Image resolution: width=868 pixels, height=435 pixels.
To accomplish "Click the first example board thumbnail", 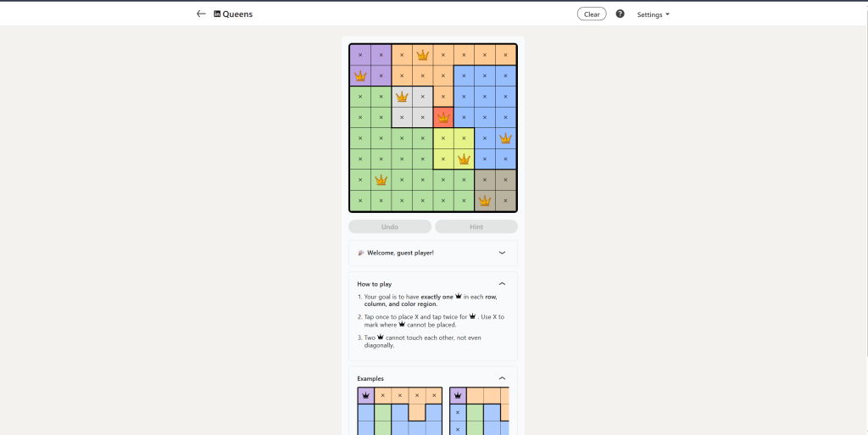I will tap(399, 411).
